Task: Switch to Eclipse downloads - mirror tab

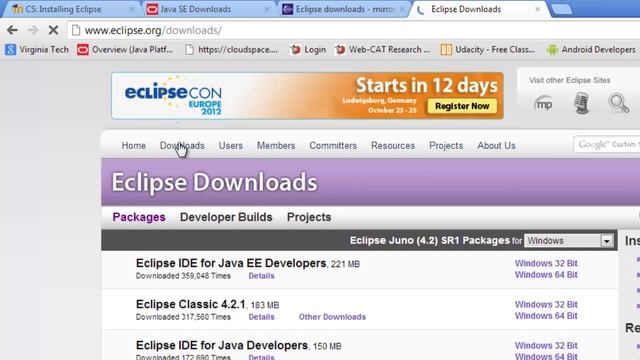Action: 345,9
